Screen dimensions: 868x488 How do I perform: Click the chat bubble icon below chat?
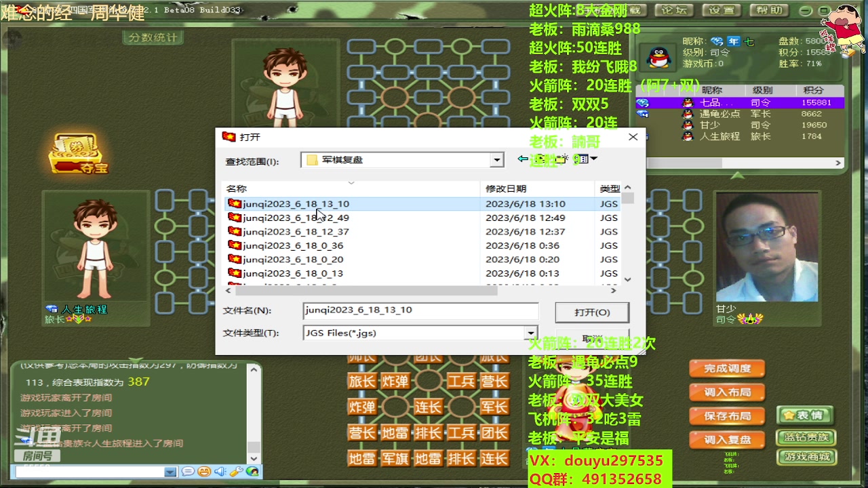point(188,471)
